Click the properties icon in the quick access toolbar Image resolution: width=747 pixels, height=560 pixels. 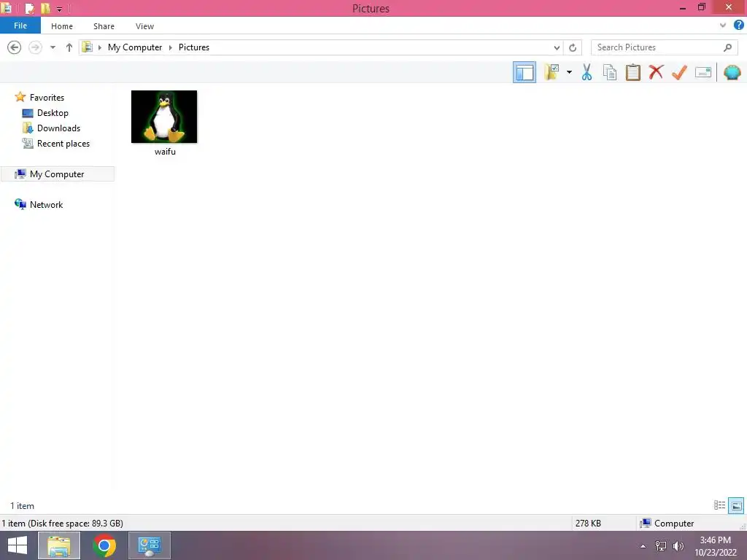29,8
